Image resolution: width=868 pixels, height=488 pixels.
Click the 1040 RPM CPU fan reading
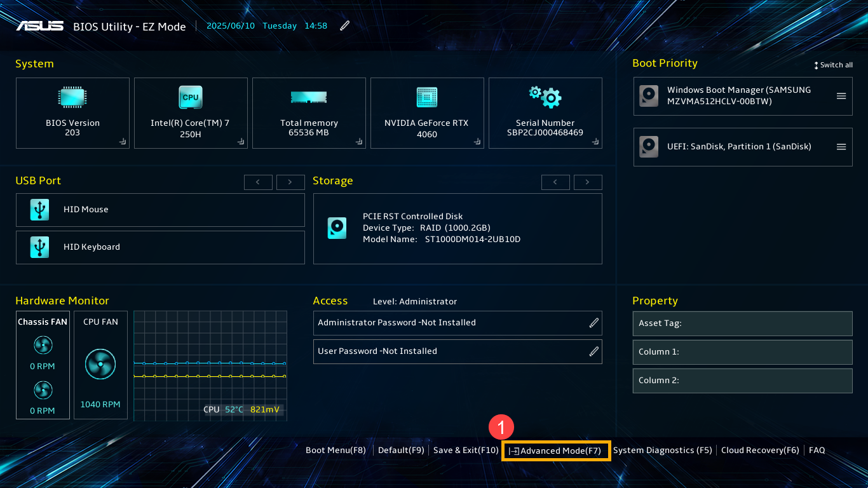(x=100, y=405)
